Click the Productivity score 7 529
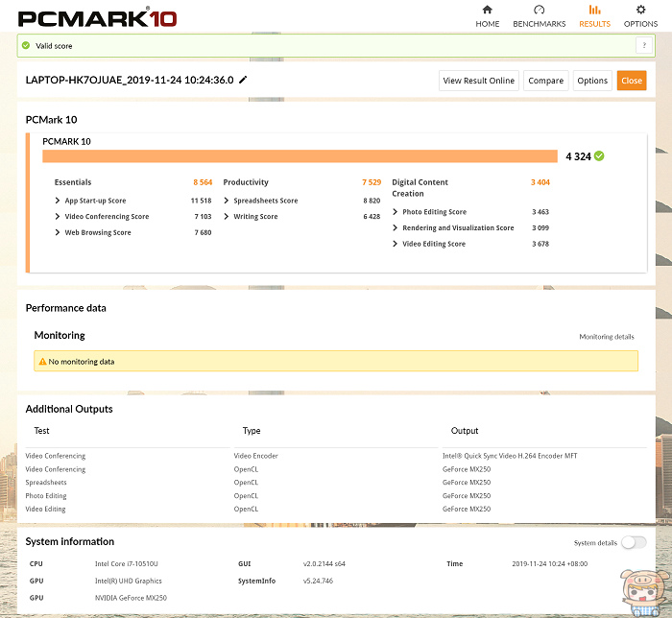Viewport: 672px width, 618px height. coord(372,182)
